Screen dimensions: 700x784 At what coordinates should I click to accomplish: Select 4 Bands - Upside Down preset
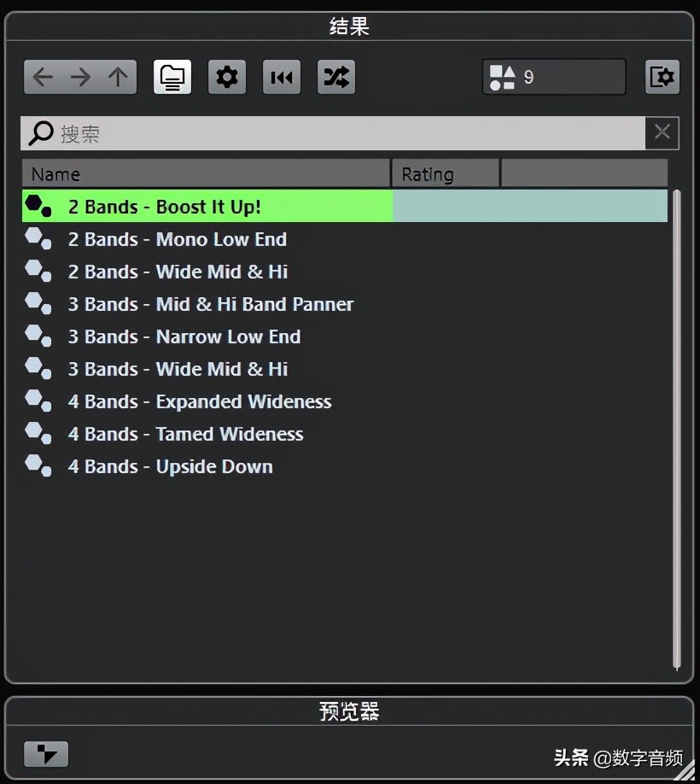pyautogui.click(x=170, y=466)
